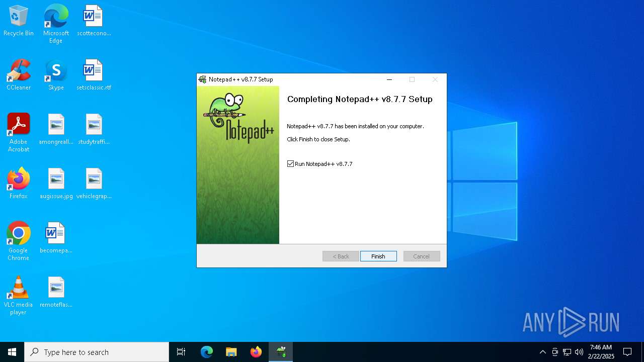Open the volume control in system tray
The height and width of the screenshot is (362, 644).
(579, 352)
